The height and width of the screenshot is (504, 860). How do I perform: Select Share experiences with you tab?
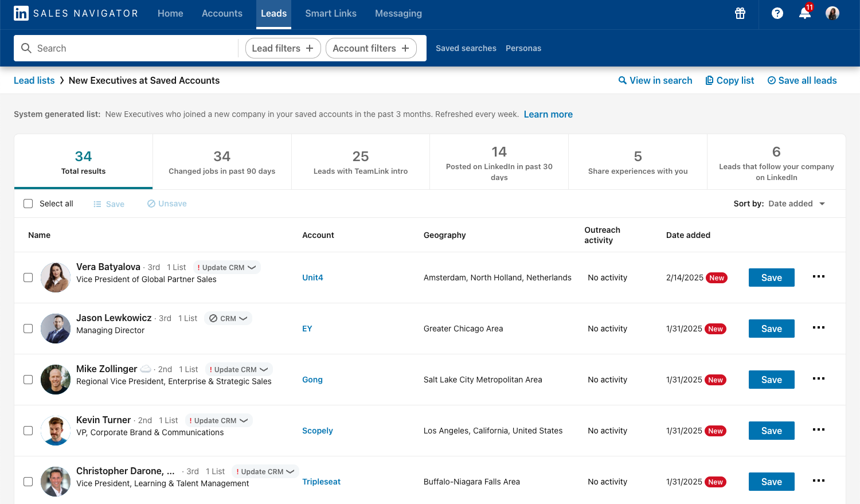(x=638, y=162)
